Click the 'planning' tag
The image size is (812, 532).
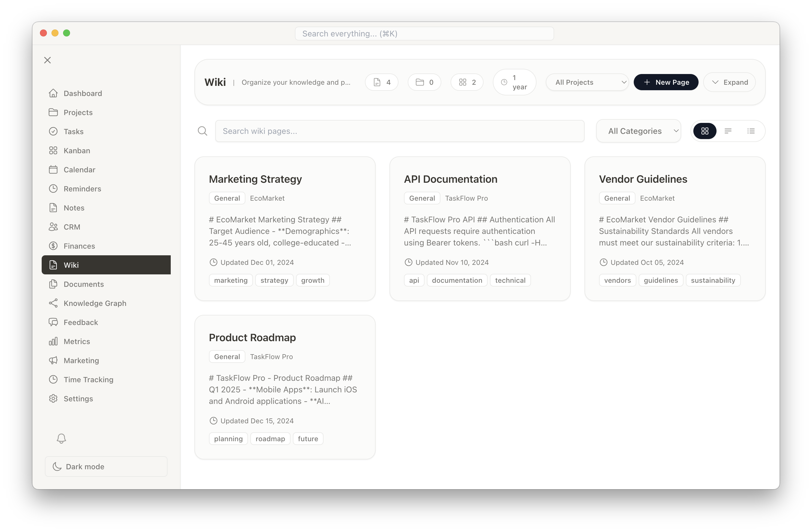tap(228, 439)
